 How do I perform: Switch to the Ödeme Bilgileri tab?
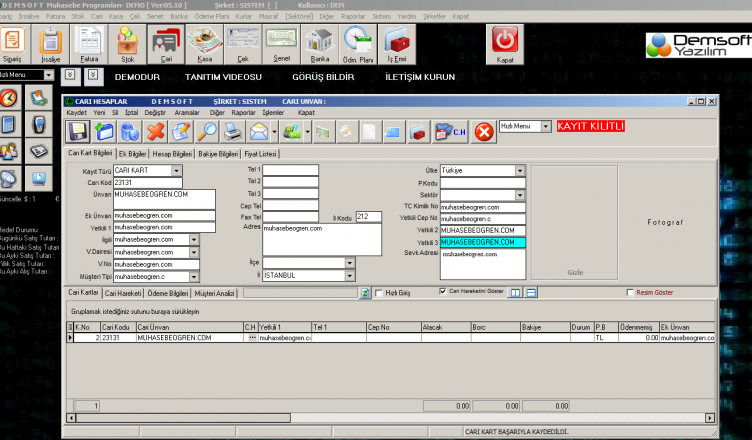pyautogui.click(x=168, y=293)
